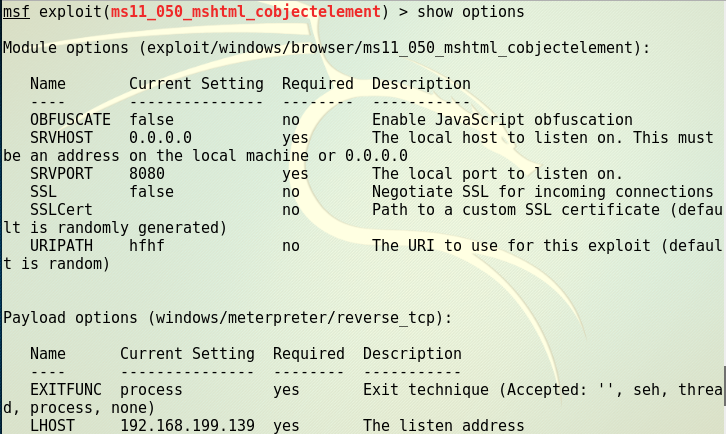The height and width of the screenshot is (434, 726).
Task: Click the hfhf URIPATH value
Action: (147, 245)
